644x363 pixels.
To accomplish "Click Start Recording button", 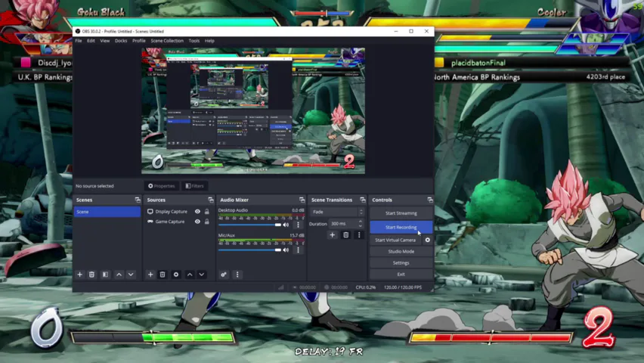I will (401, 227).
